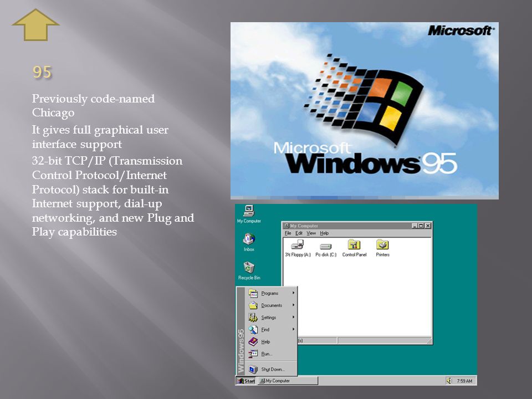Viewport: 532px width, 399px height.
Task: Click the My Computer taskbar button
Action: pos(288,381)
